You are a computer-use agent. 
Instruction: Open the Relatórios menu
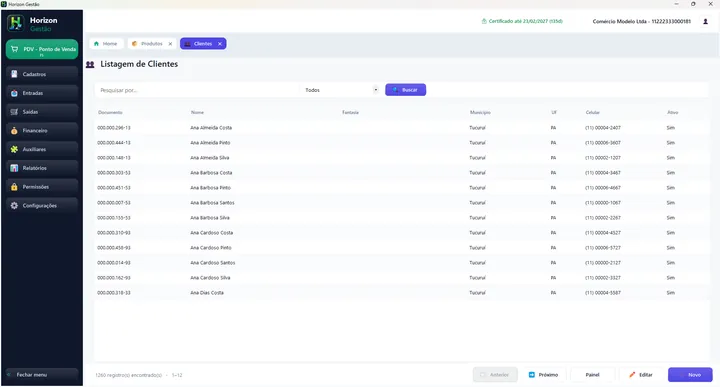42,168
